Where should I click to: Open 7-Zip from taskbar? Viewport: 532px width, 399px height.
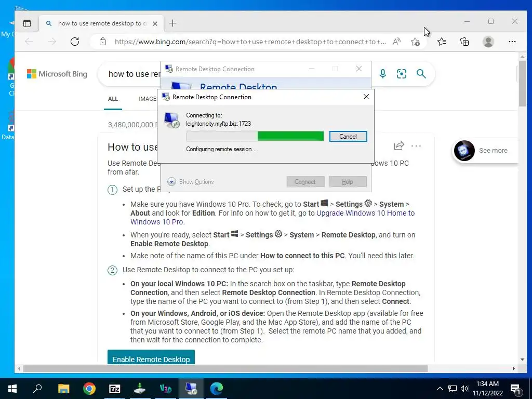[115, 389]
